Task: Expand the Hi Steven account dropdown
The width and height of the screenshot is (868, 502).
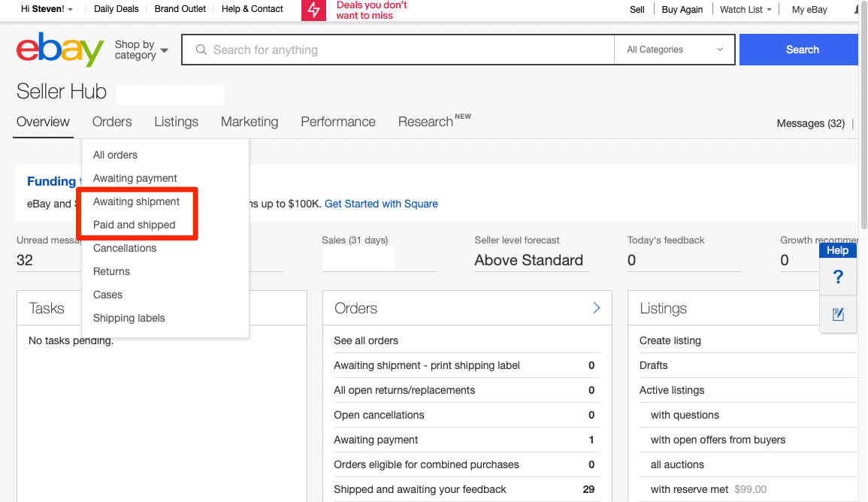Action: 47,9
